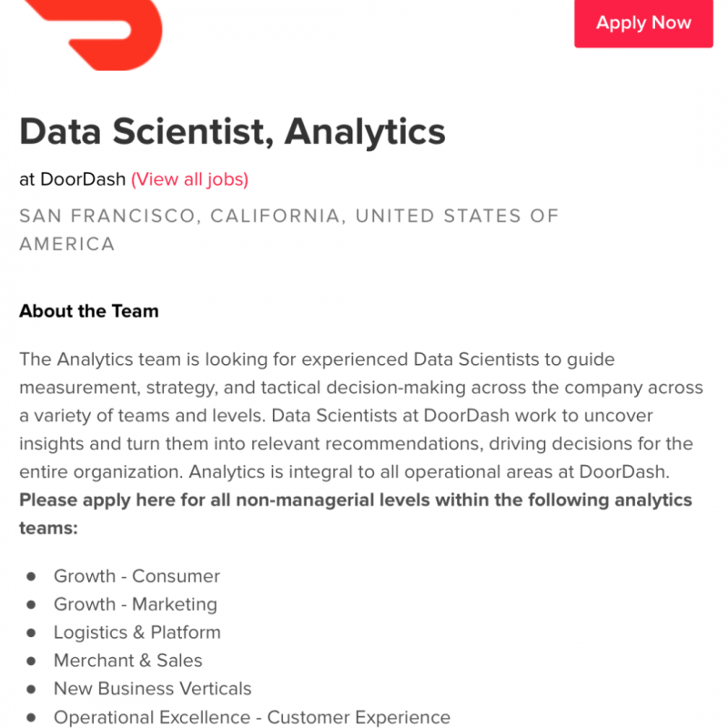This screenshot has width=728, height=728.
Task: Click the bullet beside Growth - Marketing
Action: point(31,604)
